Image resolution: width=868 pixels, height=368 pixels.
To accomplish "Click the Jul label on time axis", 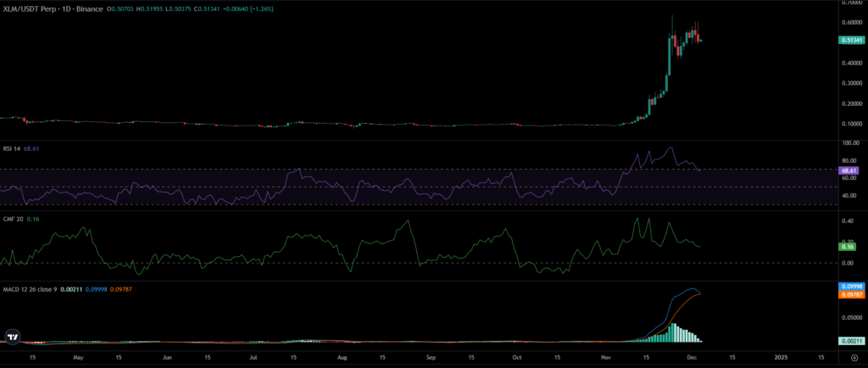I will 254,358.
